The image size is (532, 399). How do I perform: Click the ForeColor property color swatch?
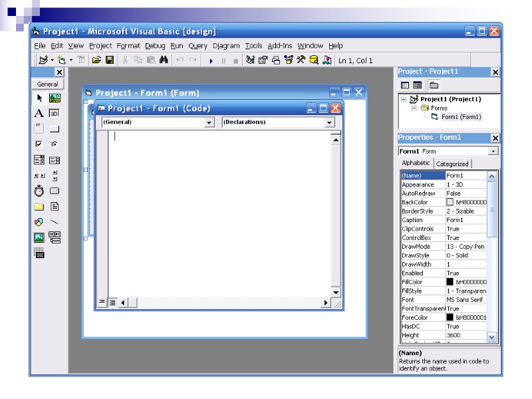tap(450, 317)
